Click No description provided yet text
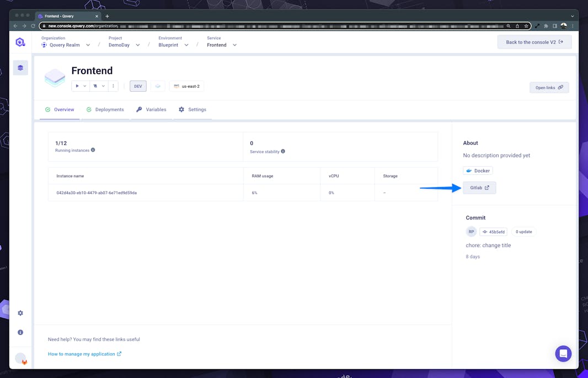Viewport: 588px width, 378px height. (496, 155)
